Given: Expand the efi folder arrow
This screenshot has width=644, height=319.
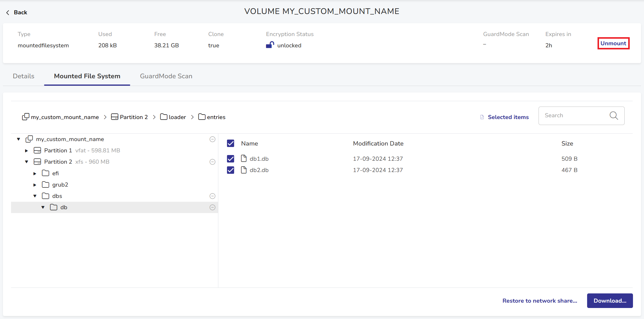Looking at the screenshot, I should (35, 173).
